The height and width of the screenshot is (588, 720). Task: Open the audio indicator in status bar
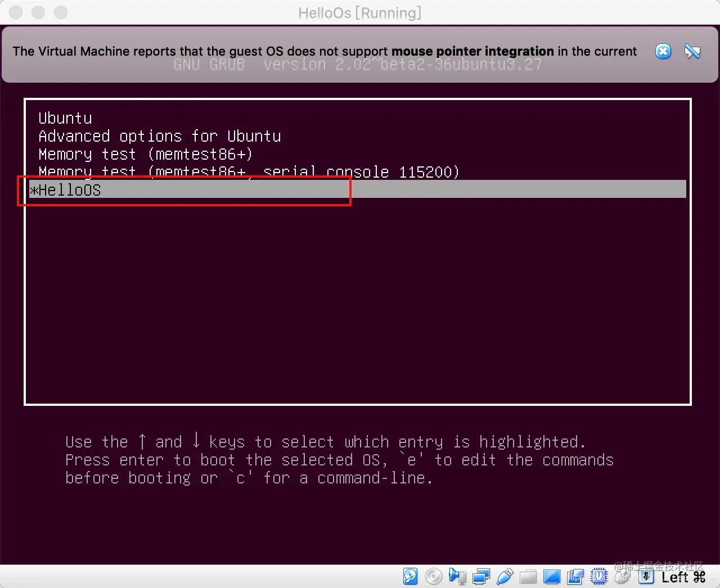[457, 576]
